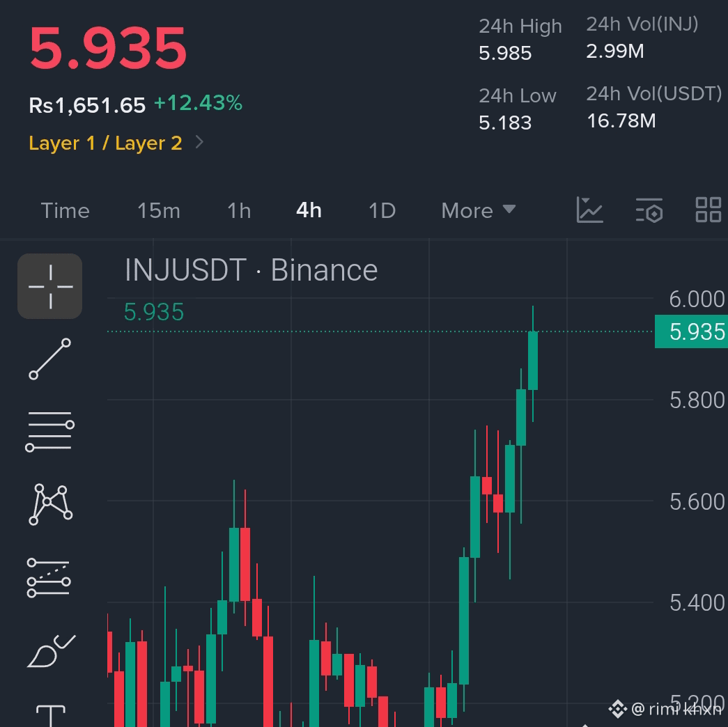The height and width of the screenshot is (727, 728).
Task: Switch to 1D interval
Action: click(382, 211)
